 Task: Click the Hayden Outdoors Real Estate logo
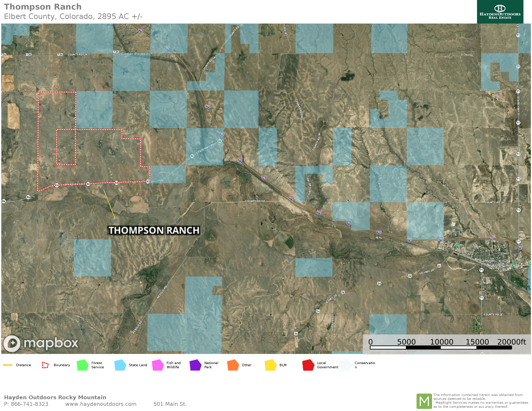(500, 12)
